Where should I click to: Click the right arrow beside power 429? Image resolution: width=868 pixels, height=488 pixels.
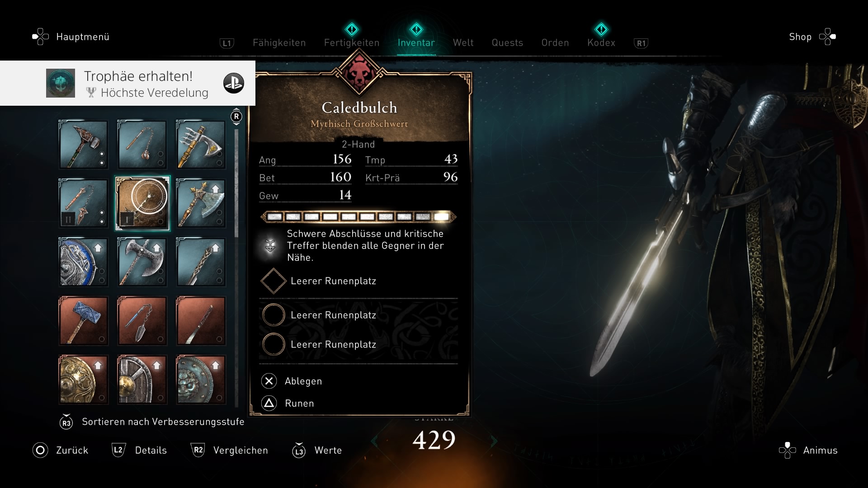pyautogui.click(x=494, y=441)
